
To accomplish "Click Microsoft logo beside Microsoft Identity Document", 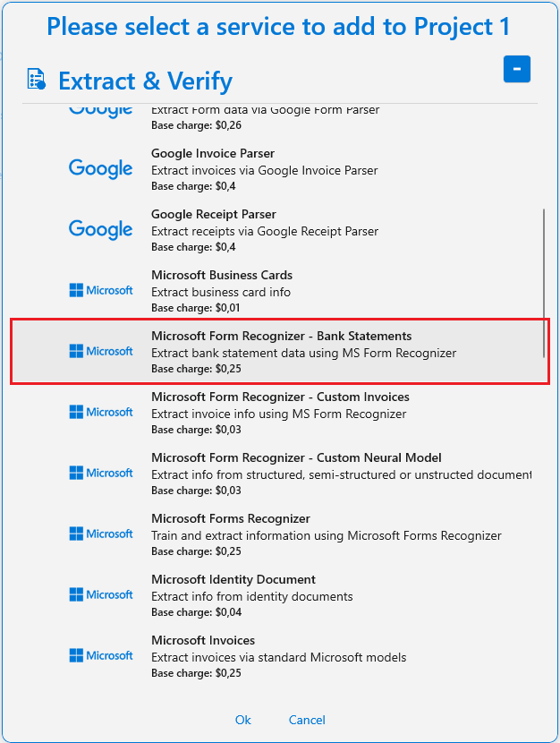I will [101, 594].
